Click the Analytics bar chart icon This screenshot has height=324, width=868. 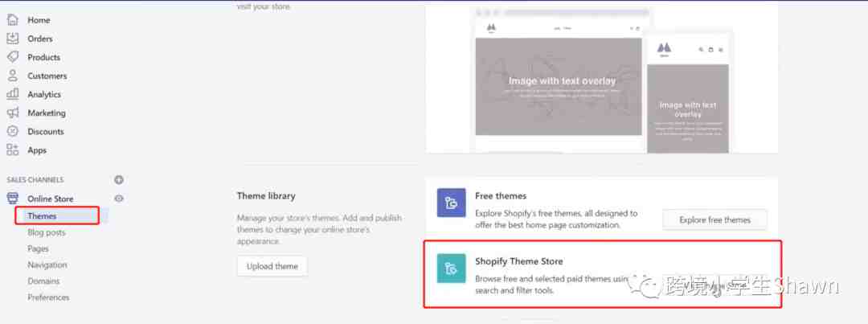pyautogui.click(x=13, y=94)
